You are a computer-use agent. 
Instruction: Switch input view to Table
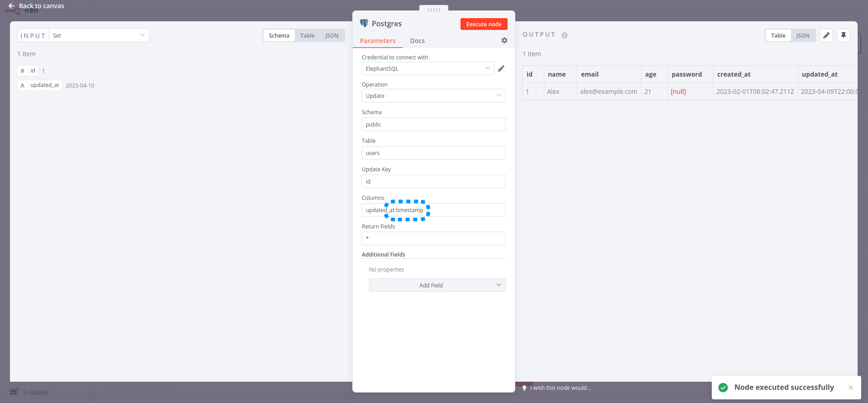(x=307, y=35)
